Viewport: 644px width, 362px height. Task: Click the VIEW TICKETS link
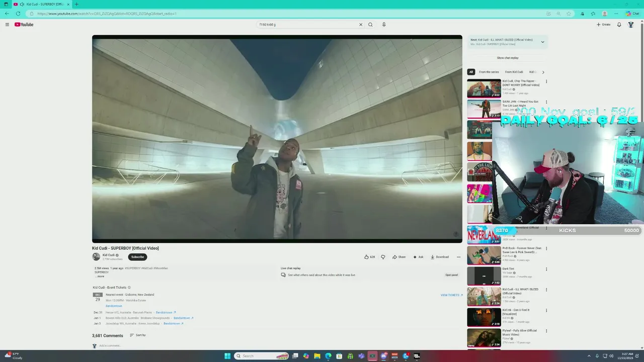coord(452,295)
